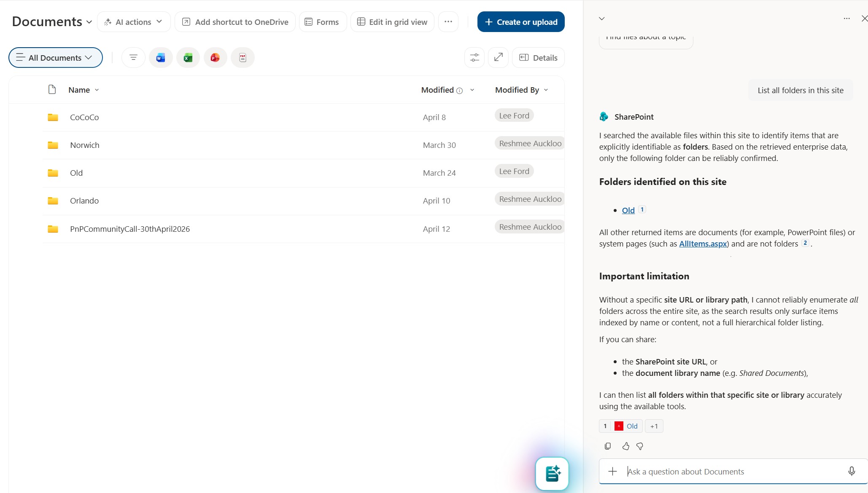Open the Old folder link in Copilot response
The image size is (868, 493).
pos(628,210)
